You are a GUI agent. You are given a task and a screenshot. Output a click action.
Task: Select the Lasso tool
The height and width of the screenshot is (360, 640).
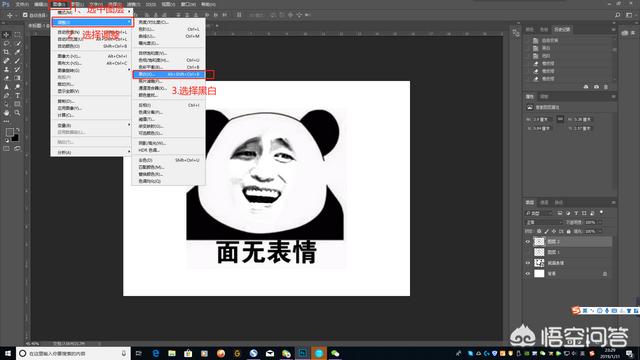(6, 43)
